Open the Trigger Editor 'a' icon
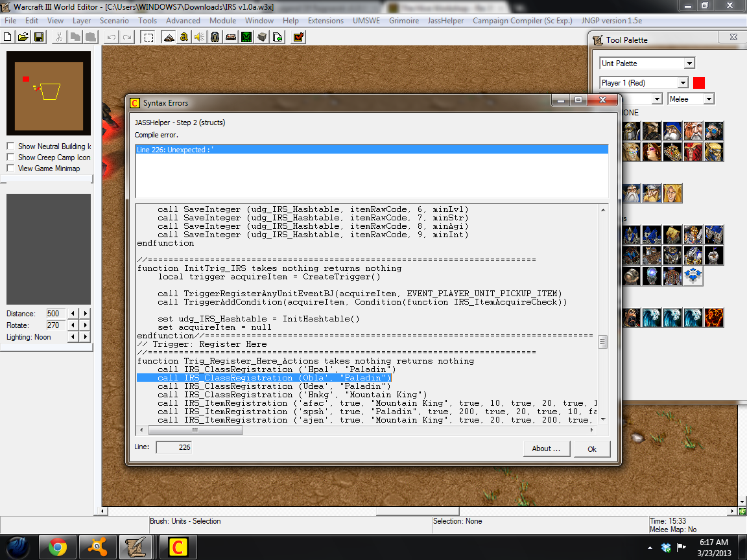747x560 pixels. pyautogui.click(x=184, y=37)
